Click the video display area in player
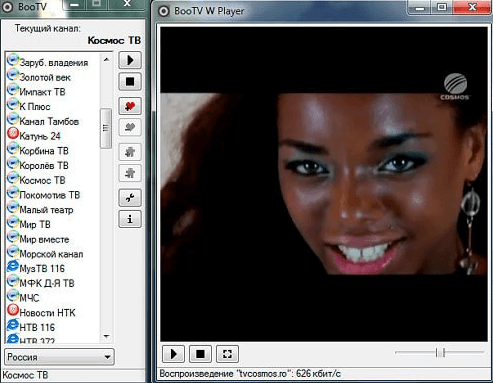The height and width of the screenshot is (383, 493). (324, 184)
